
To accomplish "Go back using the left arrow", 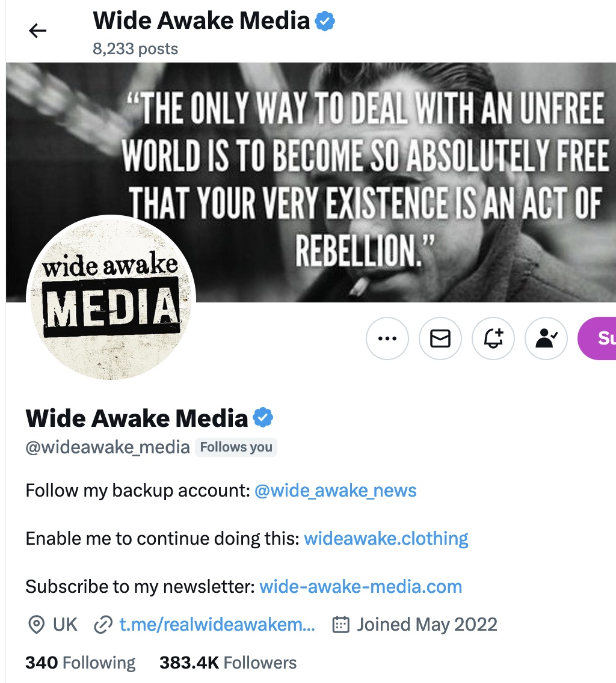I will pyautogui.click(x=37, y=31).
